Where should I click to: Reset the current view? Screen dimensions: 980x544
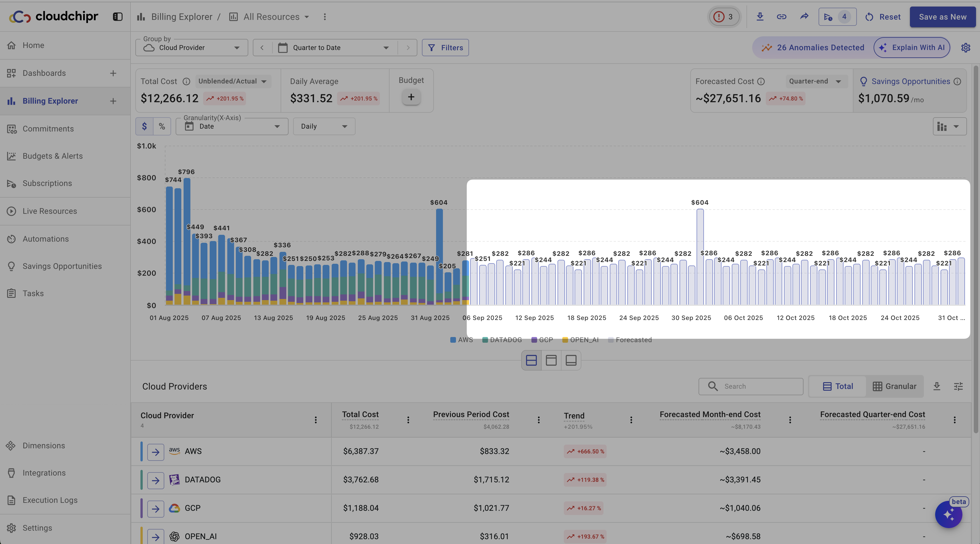[x=883, y=17]
